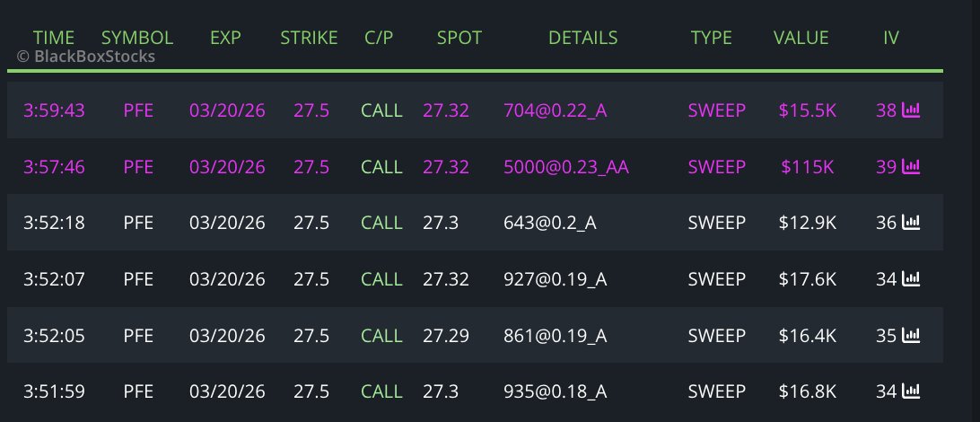Click SWEEP type in 3:57:46 row
The width and height of the screenshot is (980, 422).
point(716,167)
